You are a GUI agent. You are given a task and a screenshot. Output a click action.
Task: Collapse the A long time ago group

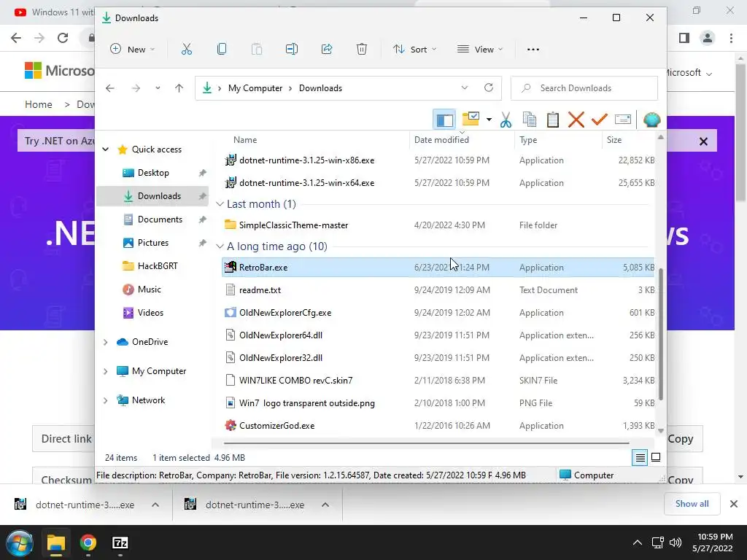point(220,246)
